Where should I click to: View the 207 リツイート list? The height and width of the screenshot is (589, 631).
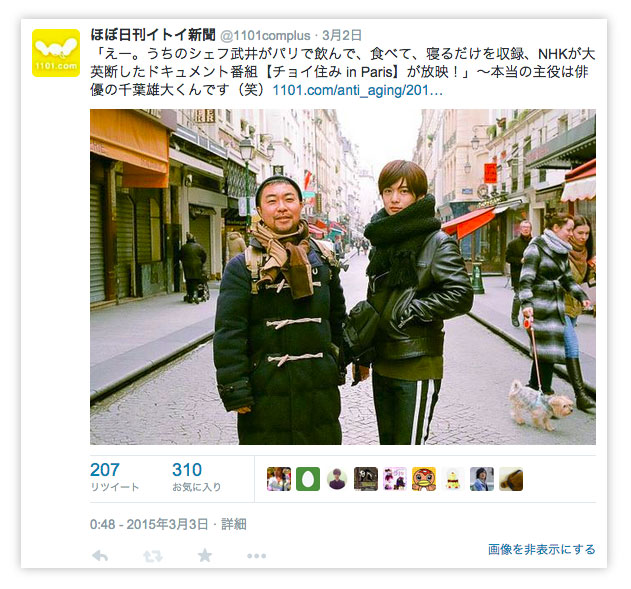point(115,476)
